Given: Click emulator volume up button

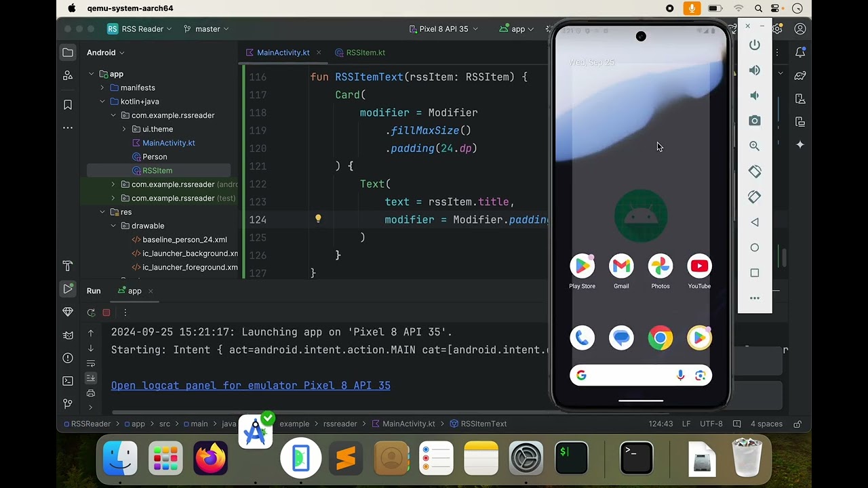Looking at the screenshot, I should (755, 70).
